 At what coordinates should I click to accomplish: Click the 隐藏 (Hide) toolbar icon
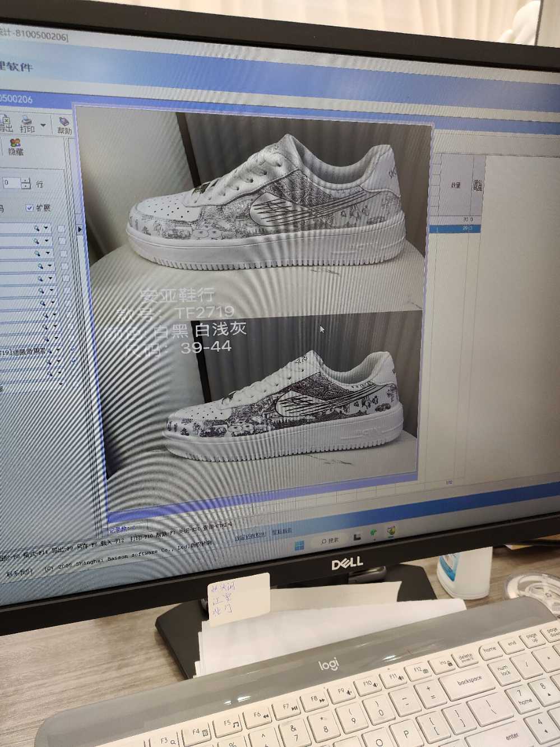tap(16, 148)
